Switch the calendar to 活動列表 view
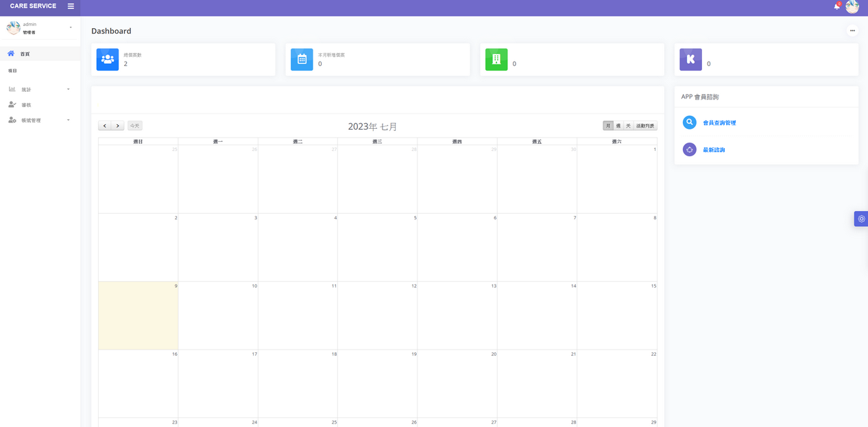This screenshot has height=427, width=868. coord(645,126)
